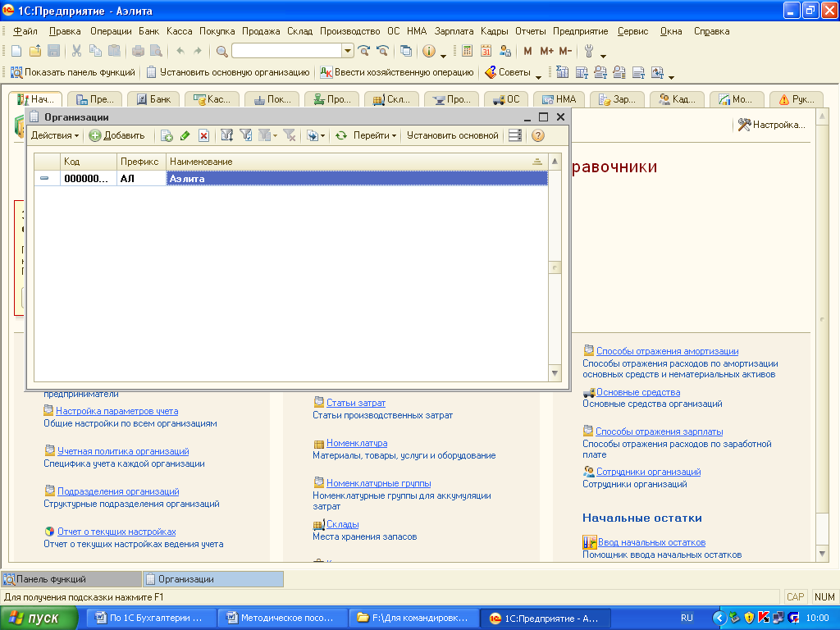
Task: Click the M+ memory button
Action: pos(546,51)
